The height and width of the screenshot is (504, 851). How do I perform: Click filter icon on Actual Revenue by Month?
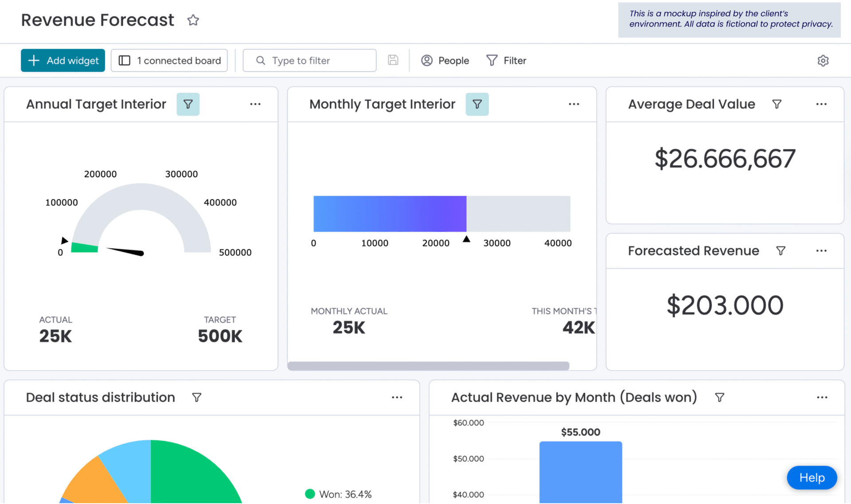coord(719,398)
